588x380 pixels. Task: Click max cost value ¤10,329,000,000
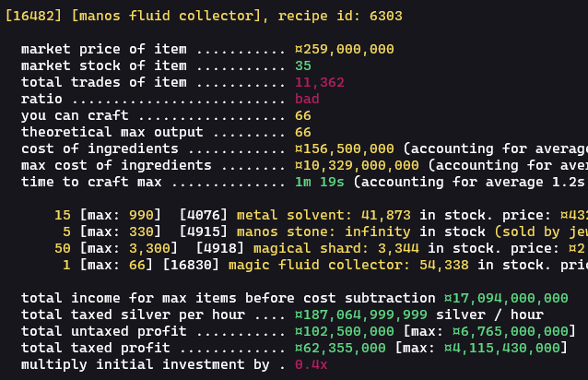click(x=357, y=165)
